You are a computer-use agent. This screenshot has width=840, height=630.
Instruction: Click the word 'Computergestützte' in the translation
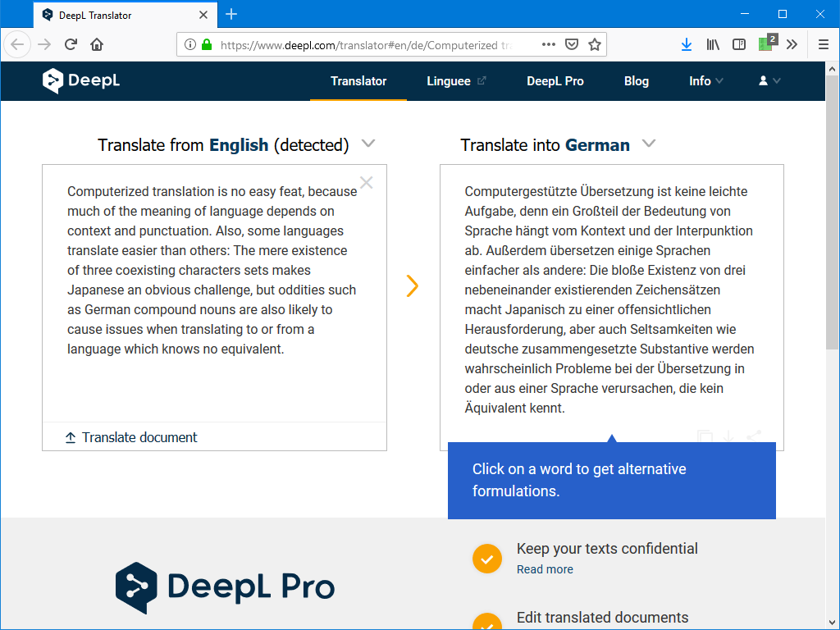520,192
